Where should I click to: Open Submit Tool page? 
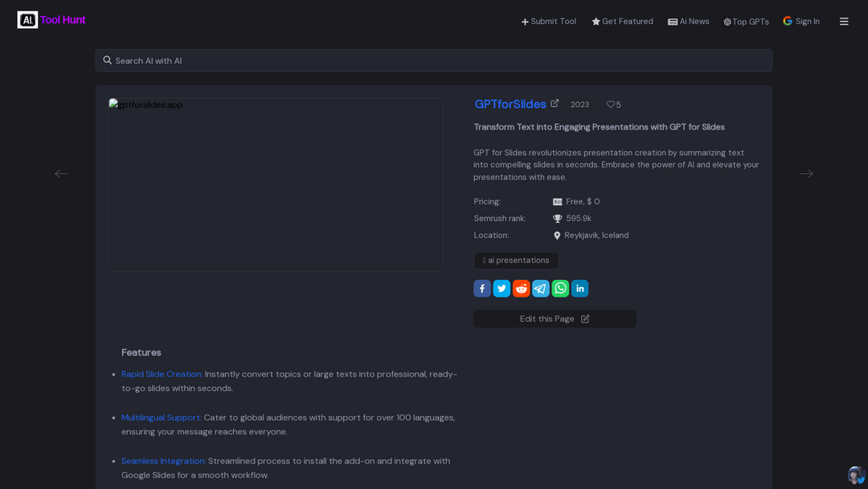coord(549,22)
